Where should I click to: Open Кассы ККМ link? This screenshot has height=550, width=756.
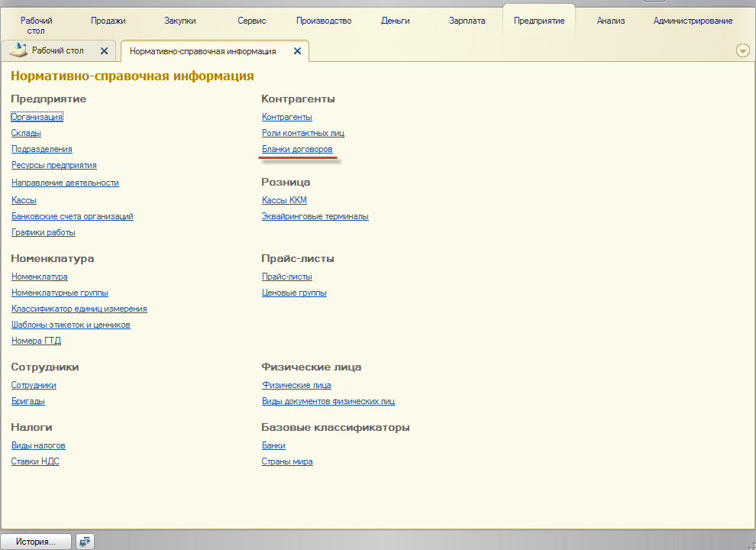(285, 199)
